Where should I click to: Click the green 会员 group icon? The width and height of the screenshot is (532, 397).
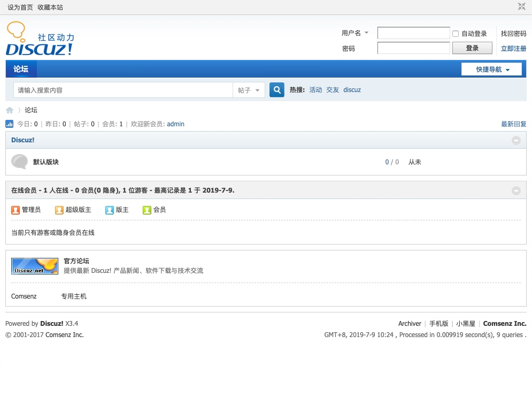146,210
